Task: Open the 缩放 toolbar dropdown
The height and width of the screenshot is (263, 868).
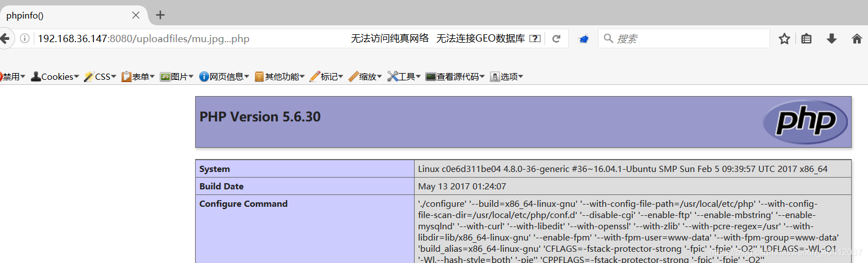Action: [x=366, y=77]
